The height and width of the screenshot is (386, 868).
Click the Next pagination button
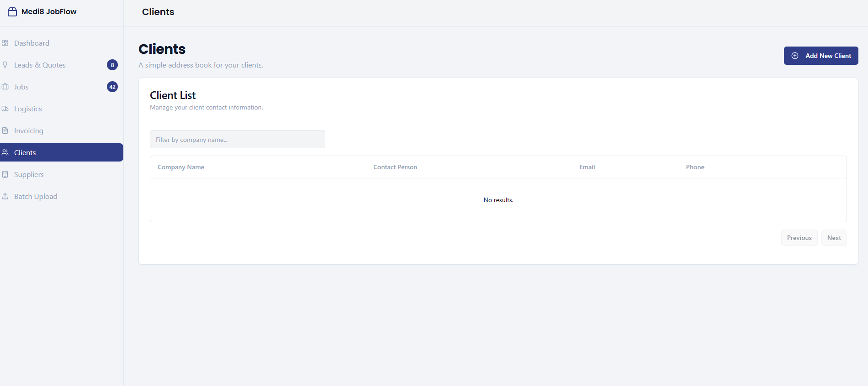pos(834,238)
